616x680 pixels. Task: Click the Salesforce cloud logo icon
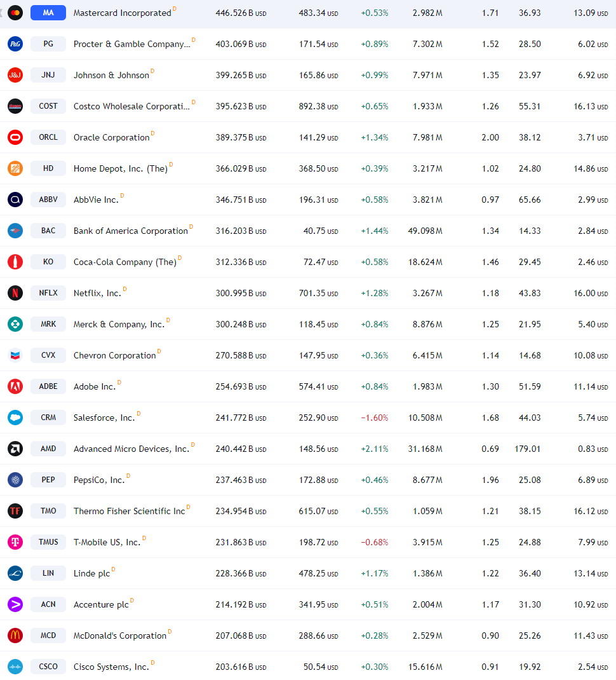tap(15, 418)
